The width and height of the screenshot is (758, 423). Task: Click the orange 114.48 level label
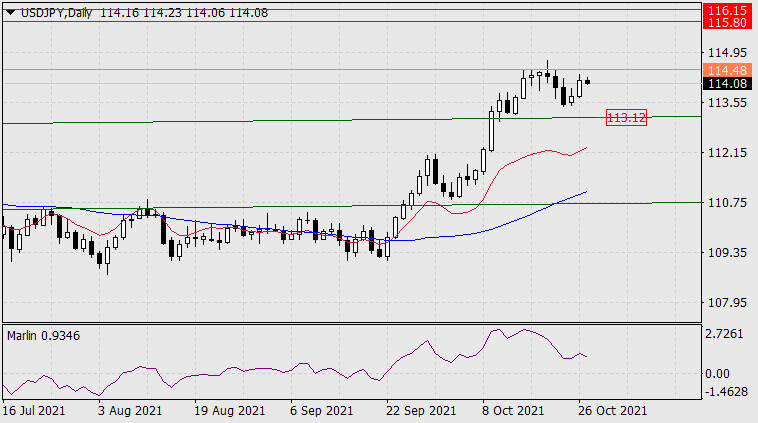point(727,71)
